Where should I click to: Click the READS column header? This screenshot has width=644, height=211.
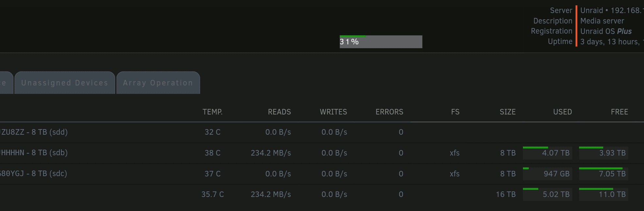click(279, 112)
